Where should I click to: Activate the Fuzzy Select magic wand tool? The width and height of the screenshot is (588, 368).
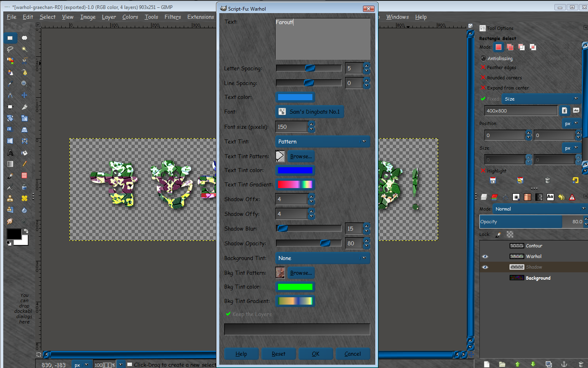pyautogui.click(x=24, y=49)
